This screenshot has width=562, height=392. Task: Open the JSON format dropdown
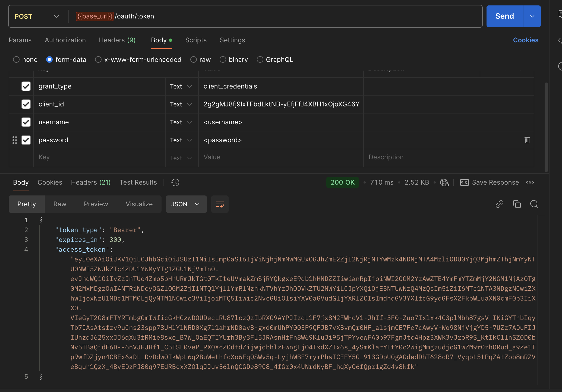click(186, 204)
